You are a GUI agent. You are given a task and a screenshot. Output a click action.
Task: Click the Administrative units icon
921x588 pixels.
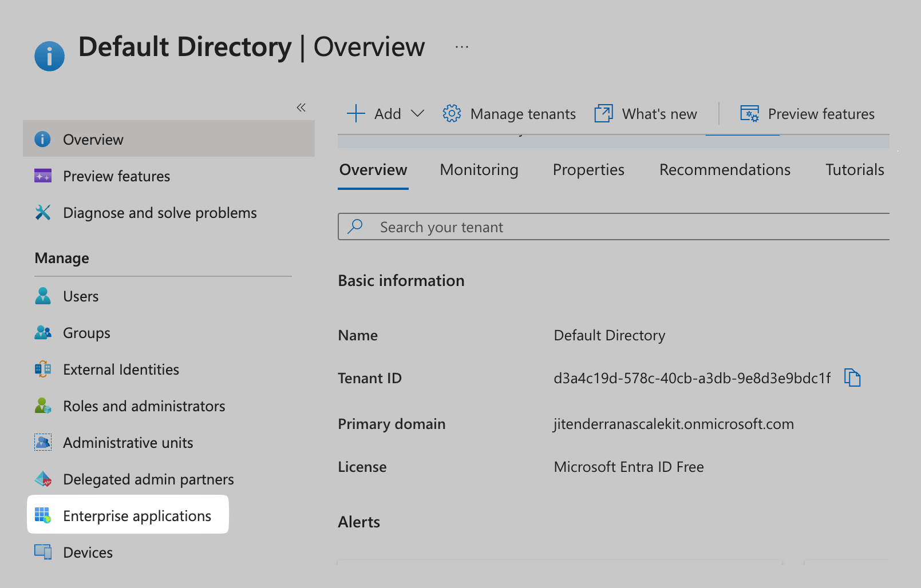pos(42,443)
